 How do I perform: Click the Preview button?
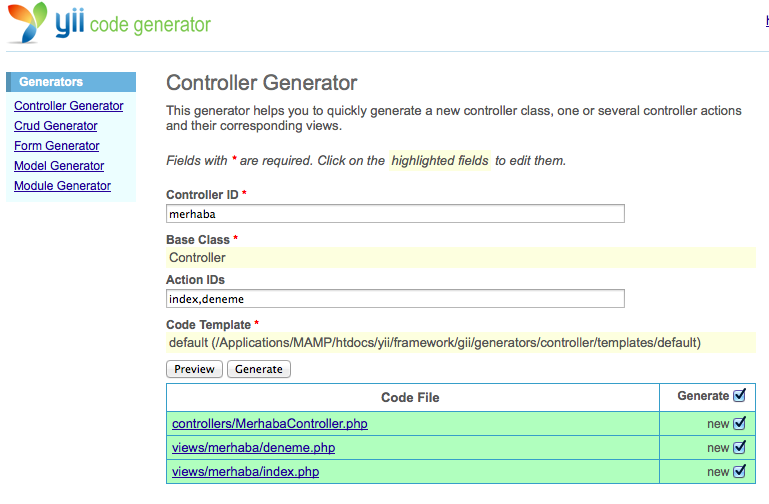coord(194,369)
